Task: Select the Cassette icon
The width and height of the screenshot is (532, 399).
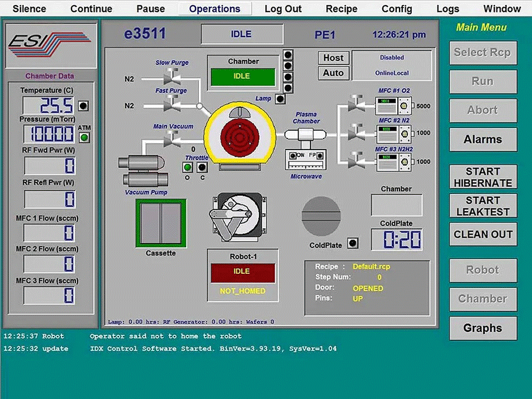Action: pyautogui.click(x=161, y=223)
